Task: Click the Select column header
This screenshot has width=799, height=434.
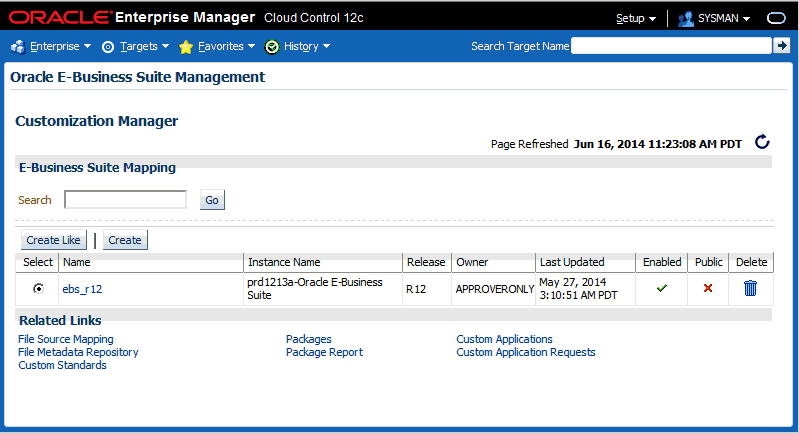Action: point(37,262)
